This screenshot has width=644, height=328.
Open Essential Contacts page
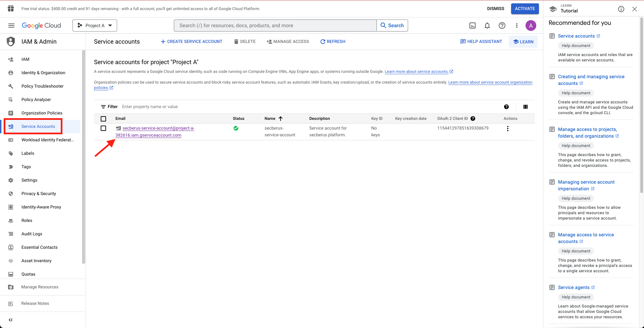[40, 247]
